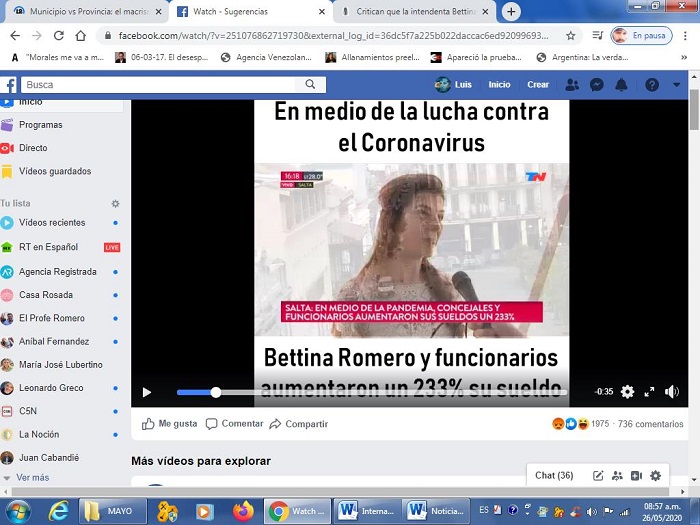The height and width of the screenshot is (525, 700).
Task: Go back with the browser back arrow
Action: (x=15, y=36)
